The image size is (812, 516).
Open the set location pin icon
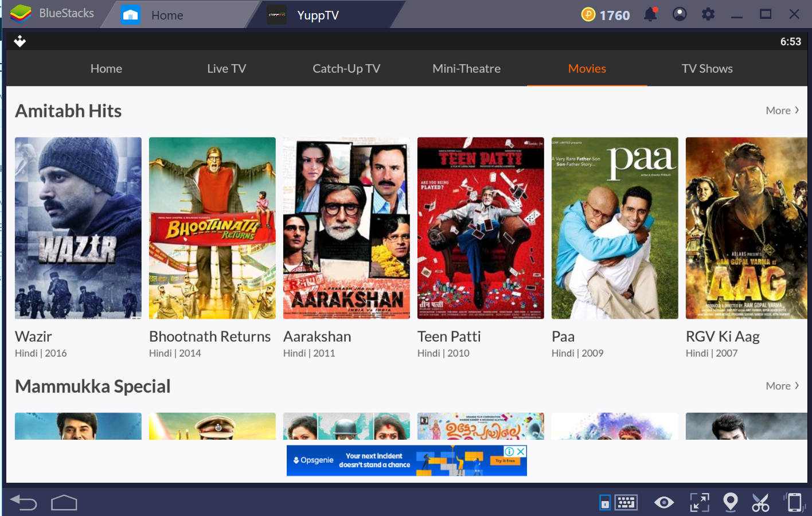point(731,502)
